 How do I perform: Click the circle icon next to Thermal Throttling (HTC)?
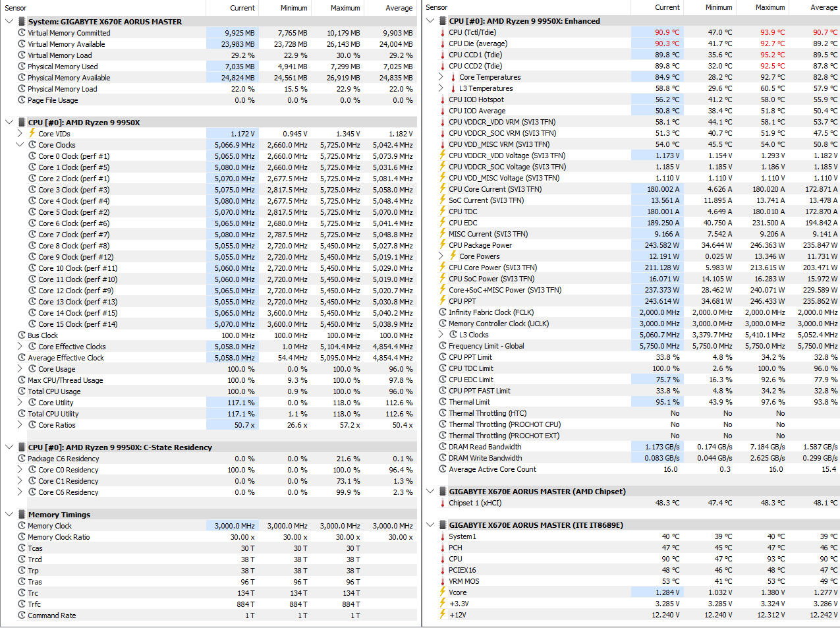[443, 413]
